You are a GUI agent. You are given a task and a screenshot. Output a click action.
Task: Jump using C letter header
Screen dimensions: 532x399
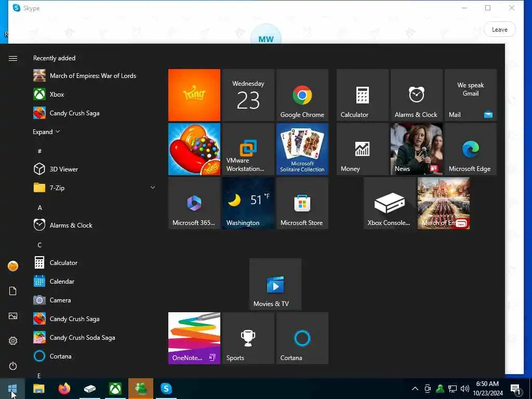tap(39, 245)
